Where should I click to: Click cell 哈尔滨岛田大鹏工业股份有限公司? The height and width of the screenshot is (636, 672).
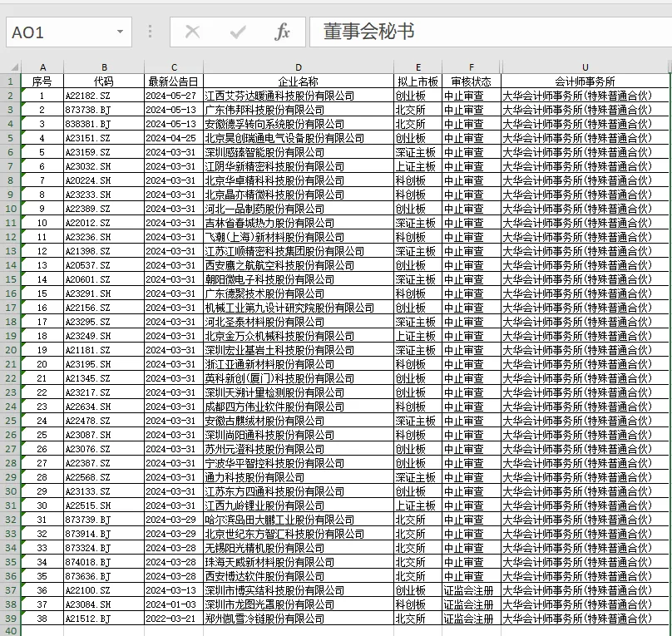(299, 520)
